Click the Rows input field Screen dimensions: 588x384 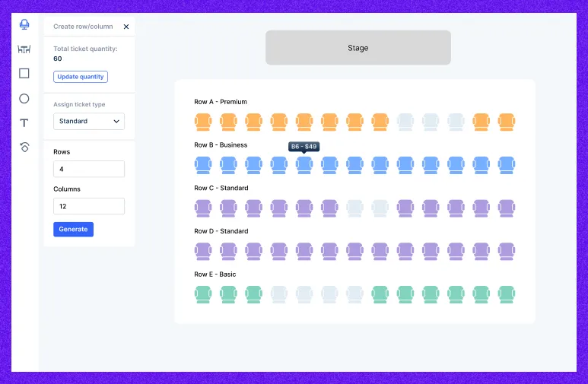click(89, 169)
